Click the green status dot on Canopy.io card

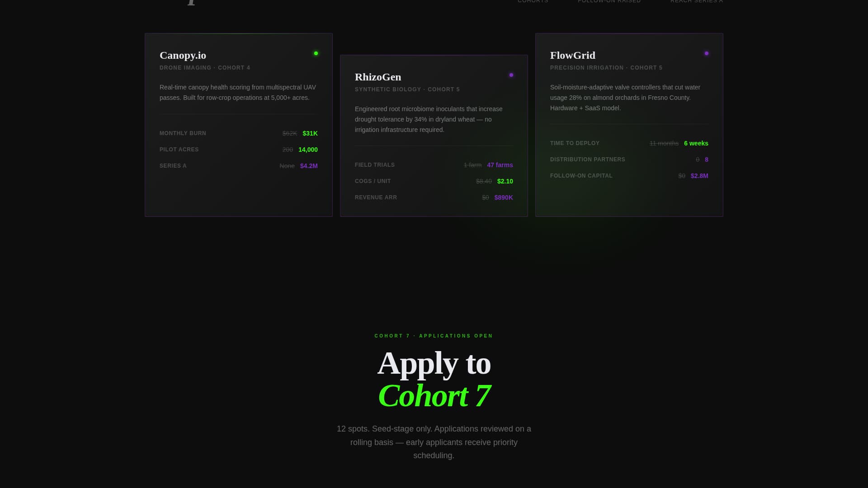(316, 53)
